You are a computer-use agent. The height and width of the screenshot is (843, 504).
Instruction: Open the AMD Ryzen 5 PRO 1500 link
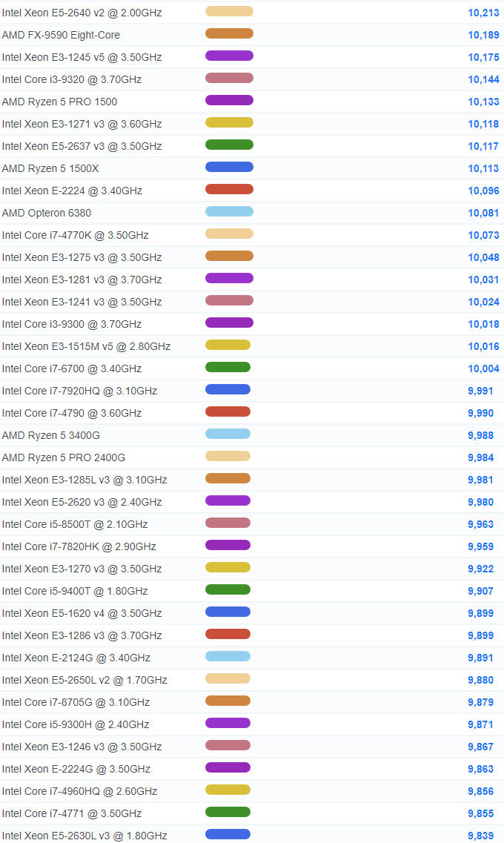tap(59, 102)
